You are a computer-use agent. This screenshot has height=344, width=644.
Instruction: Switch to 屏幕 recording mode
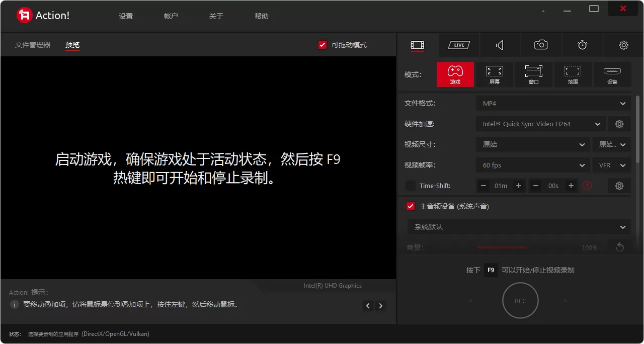[x=494, y=74]
